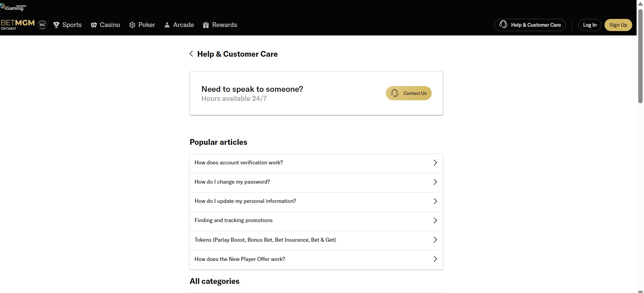Open the Log In dialog
Viewport: 644px width, 293px height.
[x=589, y=25]
